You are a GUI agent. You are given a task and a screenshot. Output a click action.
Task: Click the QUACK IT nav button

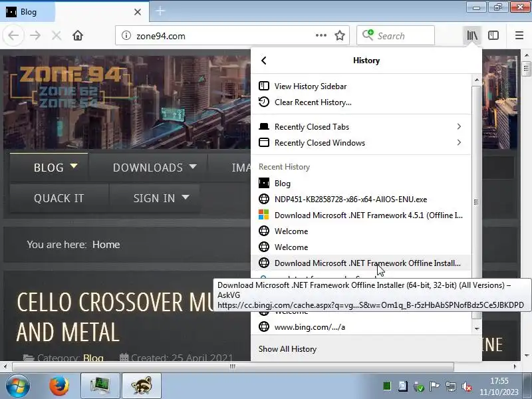click(59, 198)
